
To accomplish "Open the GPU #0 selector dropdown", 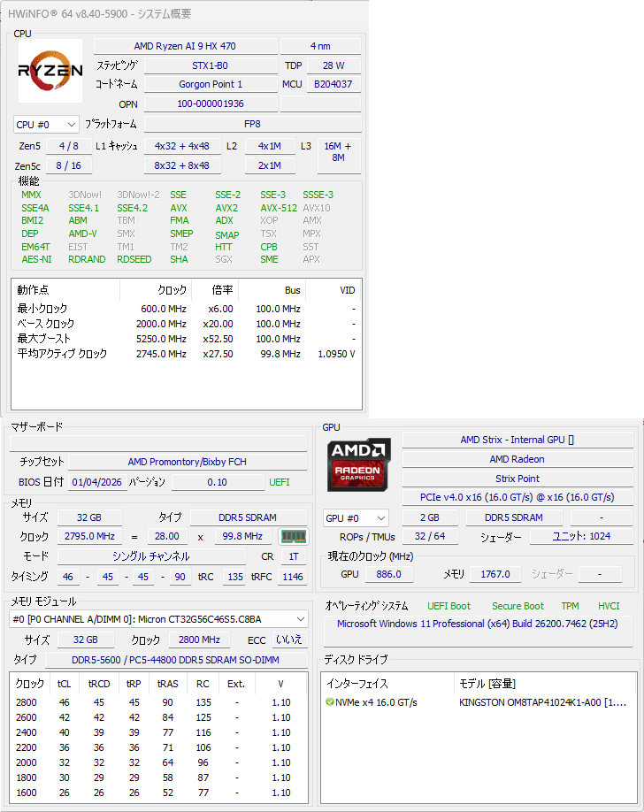I will 356,517.
